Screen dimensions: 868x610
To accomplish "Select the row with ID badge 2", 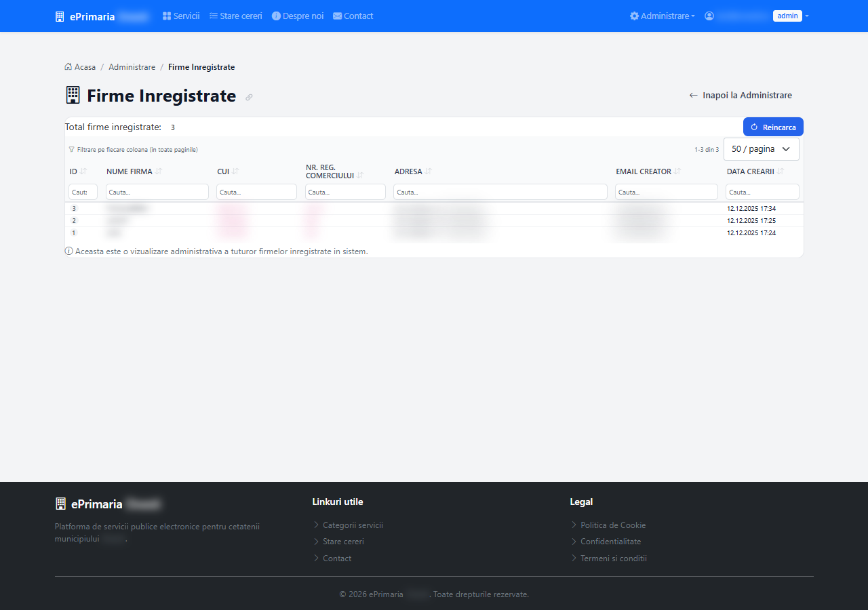I will [434, 220].
